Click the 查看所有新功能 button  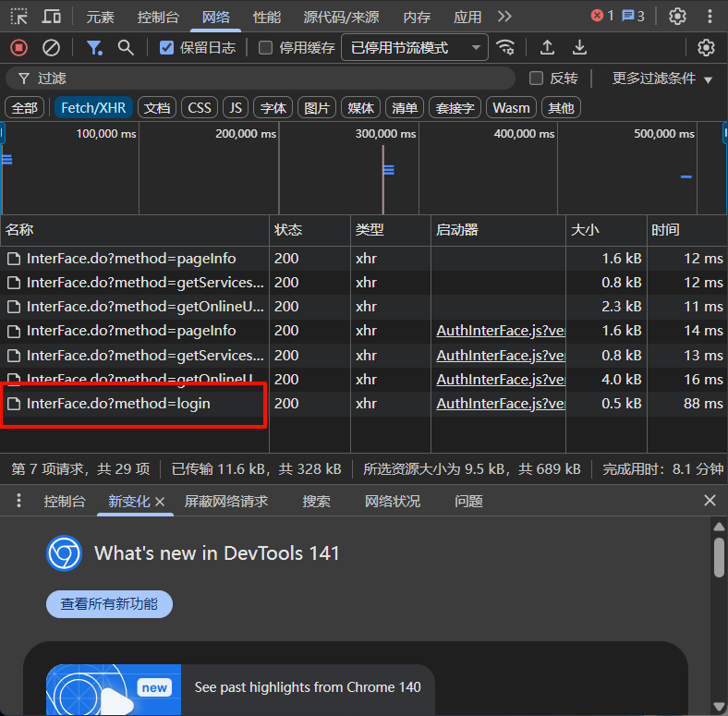109,604
